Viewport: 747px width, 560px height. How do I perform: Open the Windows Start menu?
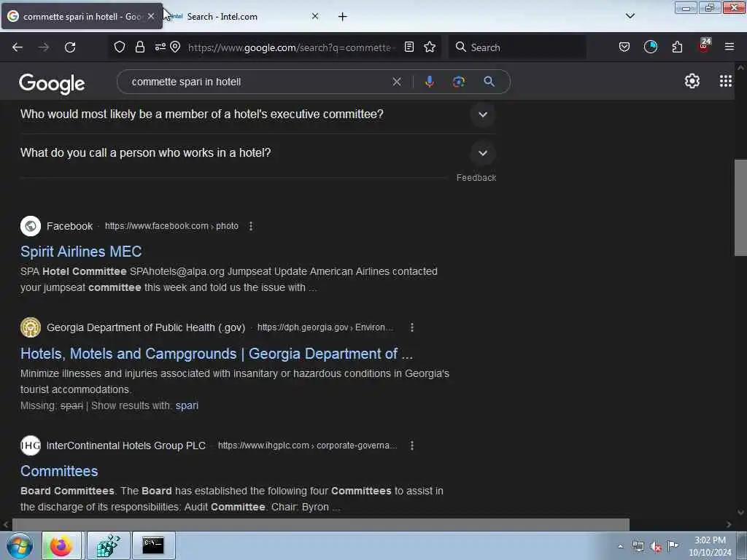20,545
